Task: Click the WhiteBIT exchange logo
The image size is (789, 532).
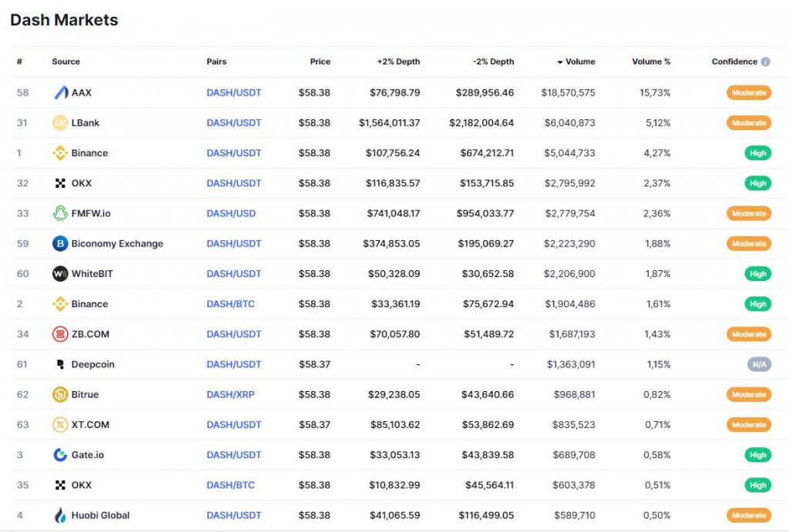Action: tap(60, 273)
